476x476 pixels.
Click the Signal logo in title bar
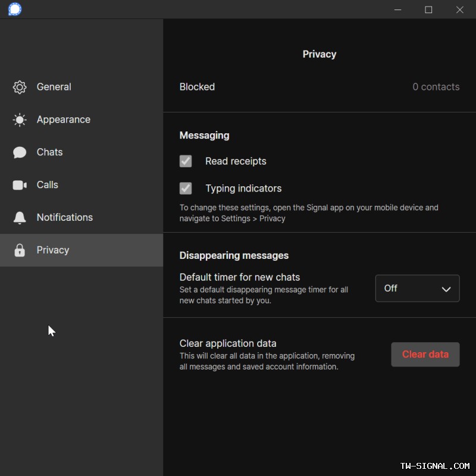click(15, 10)
